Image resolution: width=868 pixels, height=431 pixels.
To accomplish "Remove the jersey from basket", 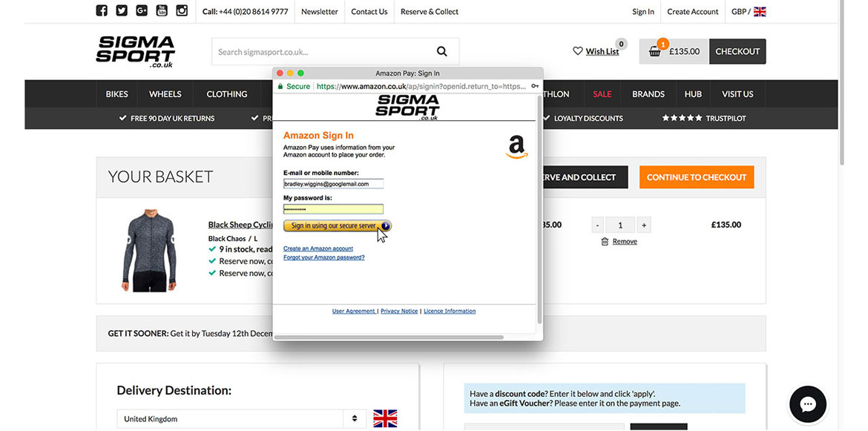I will [x=625, y=241].
